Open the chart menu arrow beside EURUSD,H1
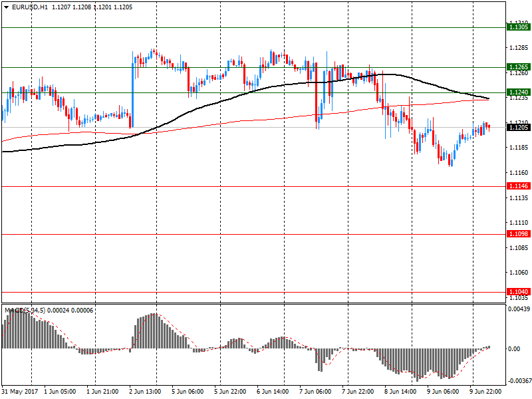Screen dimensions: 532x399 (x=6, y=7)
